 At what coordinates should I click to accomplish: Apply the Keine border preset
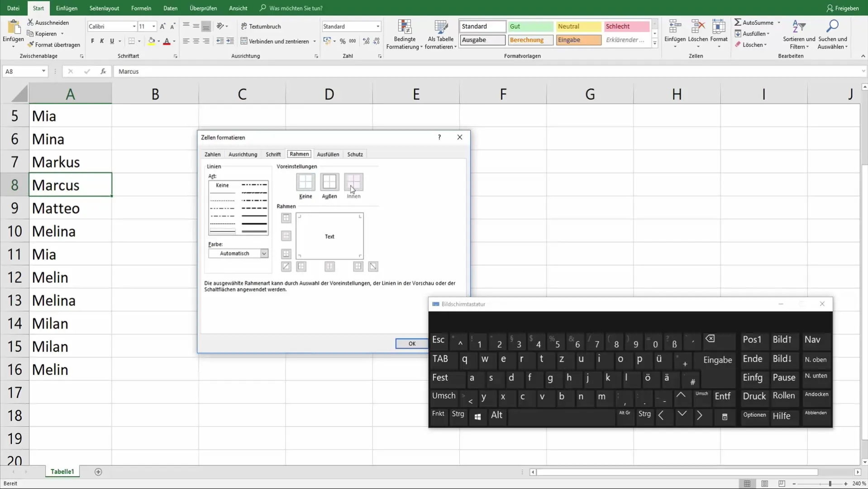tap(305, 182)
